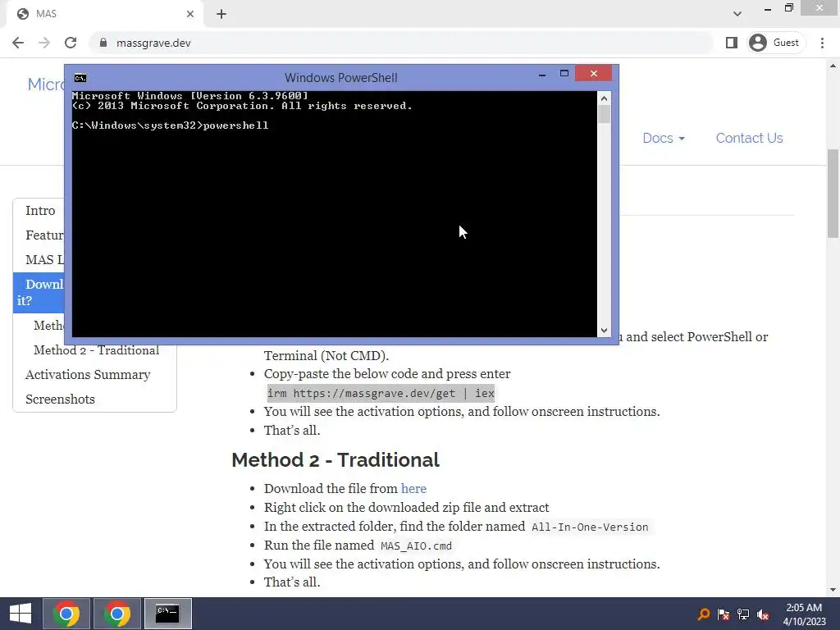Click PowerShell scrollbar down arrow
Screen dimensions: 840x630
[605, 331]
